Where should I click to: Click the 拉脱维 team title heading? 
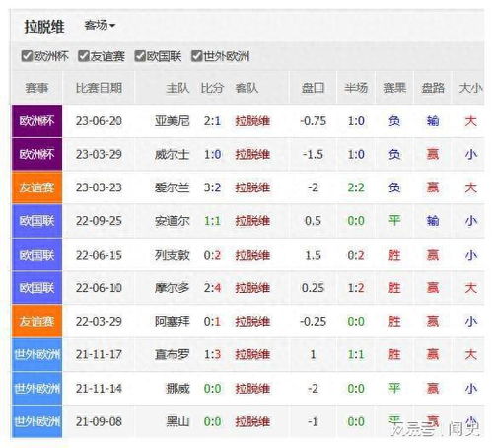[x=43, y=27]
